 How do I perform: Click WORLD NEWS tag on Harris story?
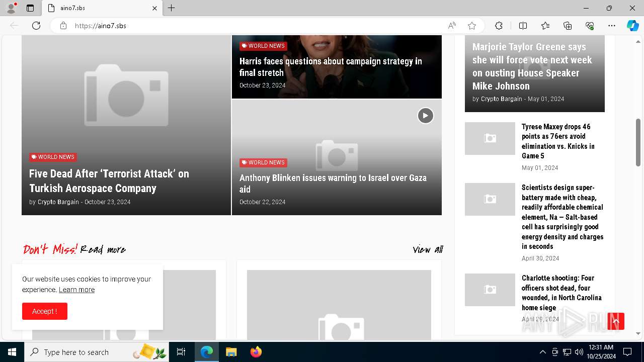263,46
